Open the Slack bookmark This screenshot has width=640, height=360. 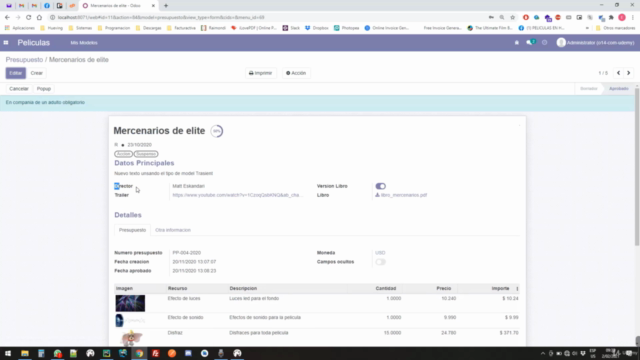point(291,28)
